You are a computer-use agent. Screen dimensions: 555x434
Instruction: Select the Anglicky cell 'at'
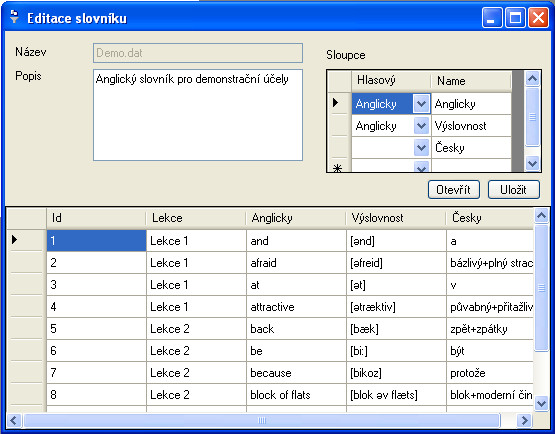[x=296, y=285]
